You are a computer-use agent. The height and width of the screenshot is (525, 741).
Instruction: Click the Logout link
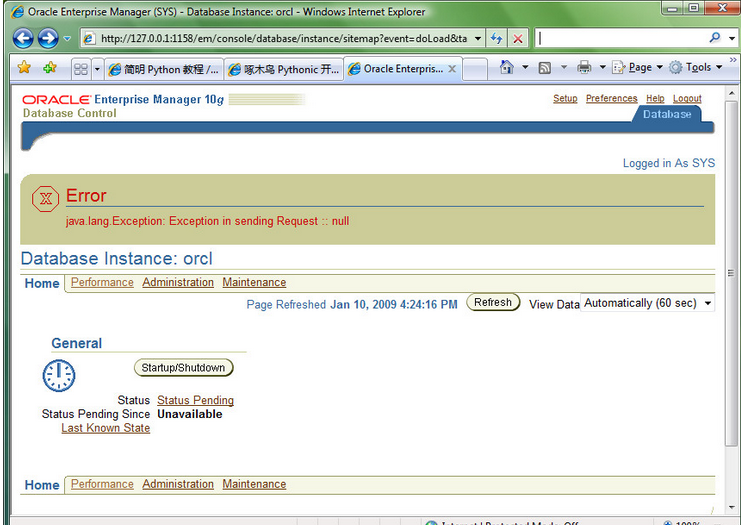(x=687, y=99)
